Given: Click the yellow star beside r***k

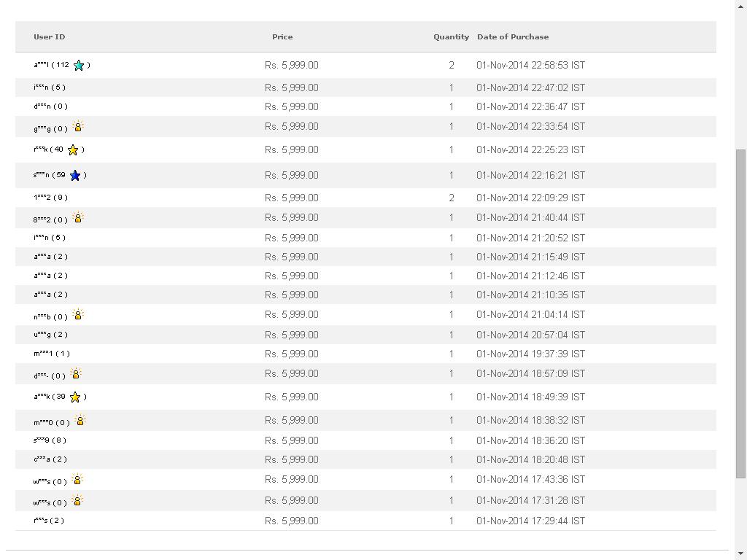Looking at the screenshot, I should pyautogui.click(x=73, y=150).
